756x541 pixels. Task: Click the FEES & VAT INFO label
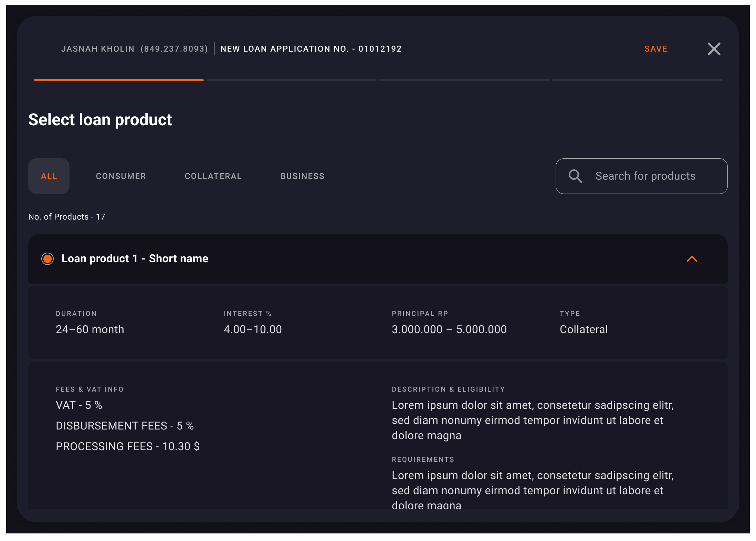point(90,389)
